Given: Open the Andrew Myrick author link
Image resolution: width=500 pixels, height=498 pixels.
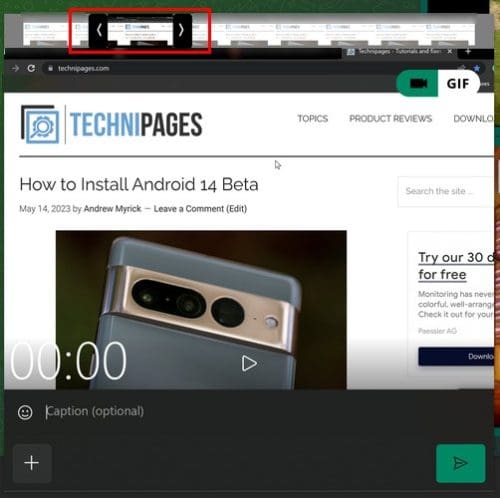Looking at the screenshot, I should pyautogui.click(x=112, y=209).
